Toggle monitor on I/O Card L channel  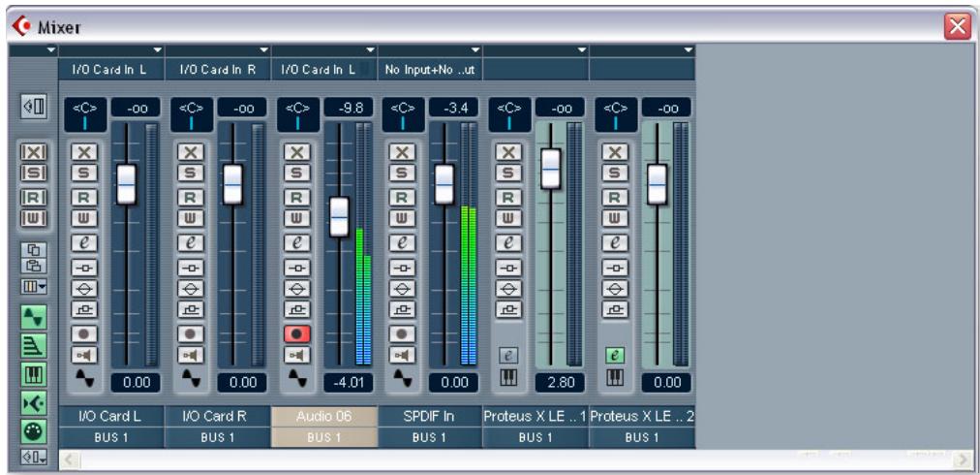tap(83, 355)
